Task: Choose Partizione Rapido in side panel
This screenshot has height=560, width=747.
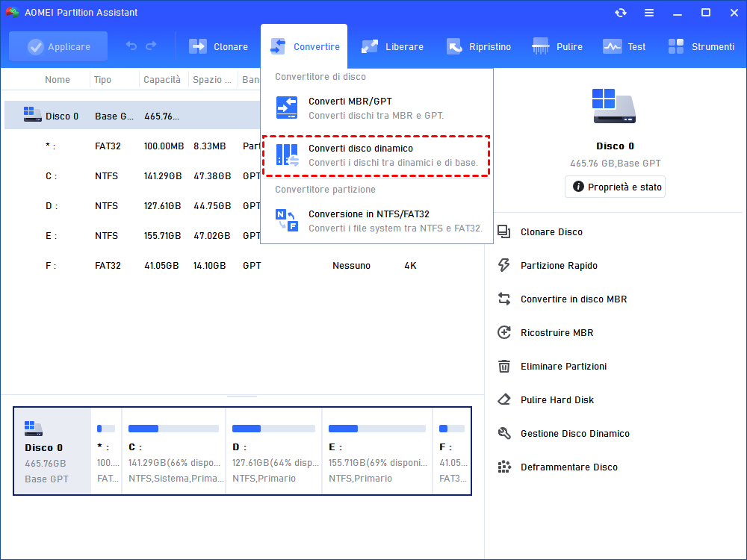Action: point(558,265)
